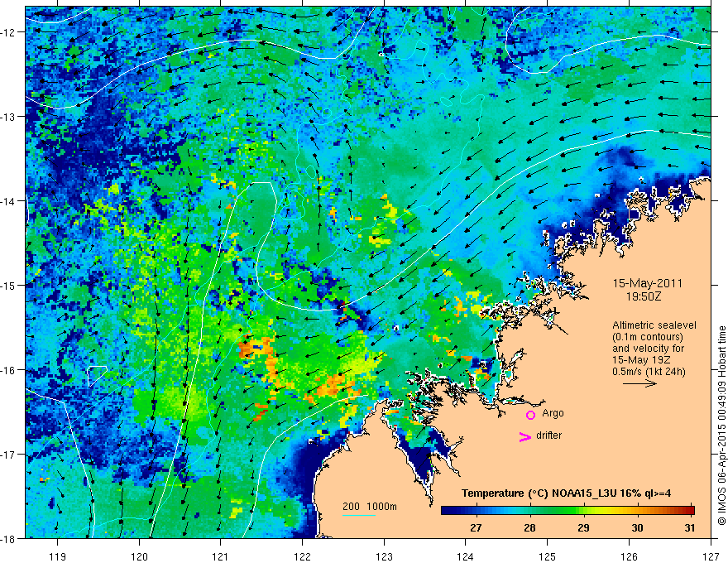Click the date text '15-May-2011'
The image size is (728, 563).
pos(648,283)
